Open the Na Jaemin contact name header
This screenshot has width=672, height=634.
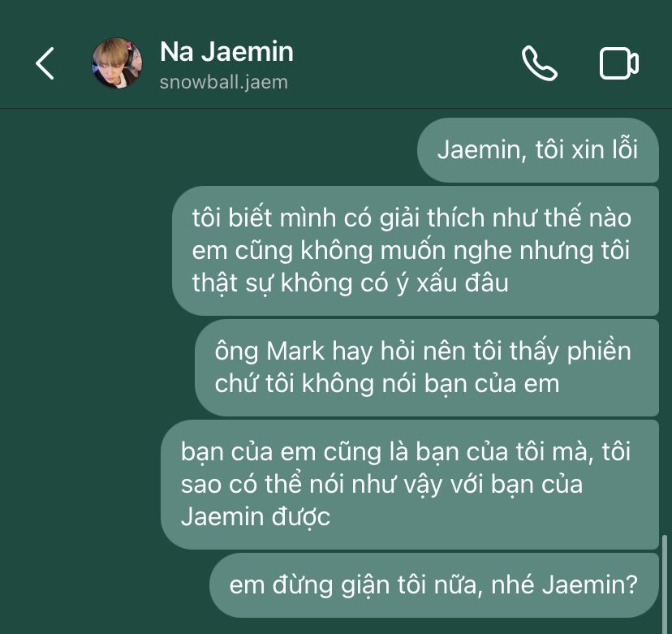(x=226, y=52)
